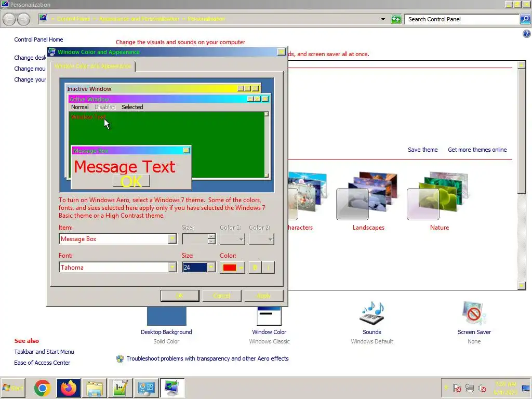Open the Sounds icon
532x399 pixels.
[x=372, y=313]
